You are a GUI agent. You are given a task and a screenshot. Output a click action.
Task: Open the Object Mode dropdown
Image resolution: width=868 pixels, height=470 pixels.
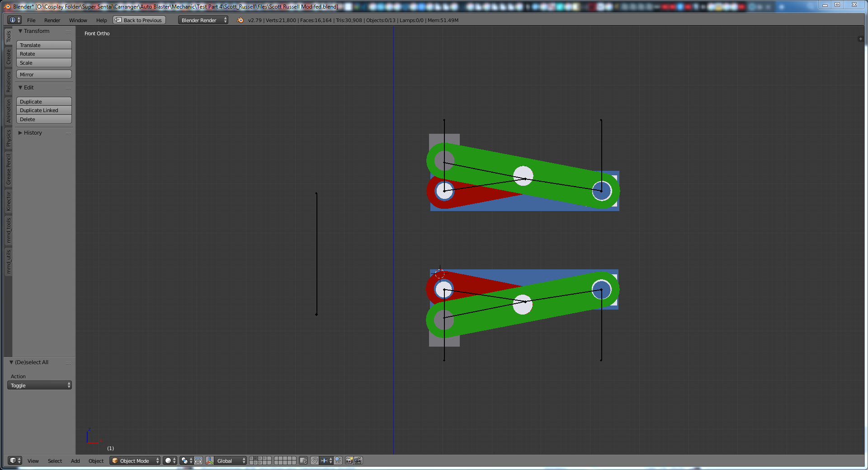tap(135, 461)
